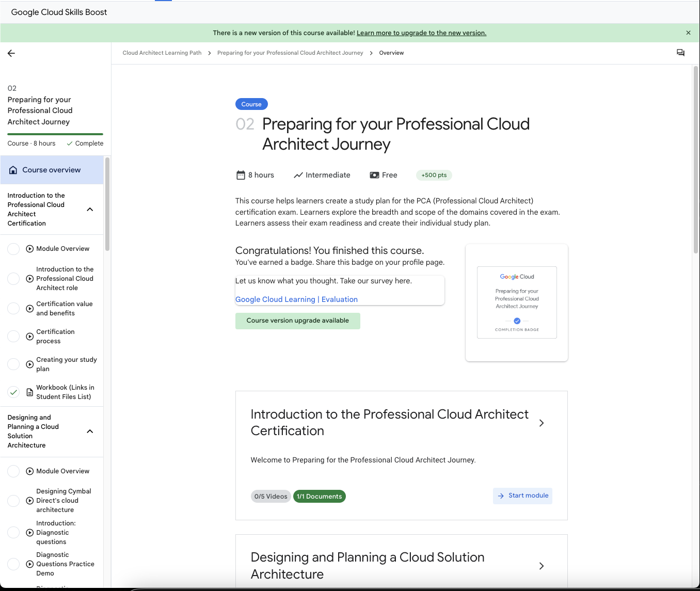This screenshot has width=700, height=591.
Task: Click play icon for Creating your study plan
Action: [30, 364]
